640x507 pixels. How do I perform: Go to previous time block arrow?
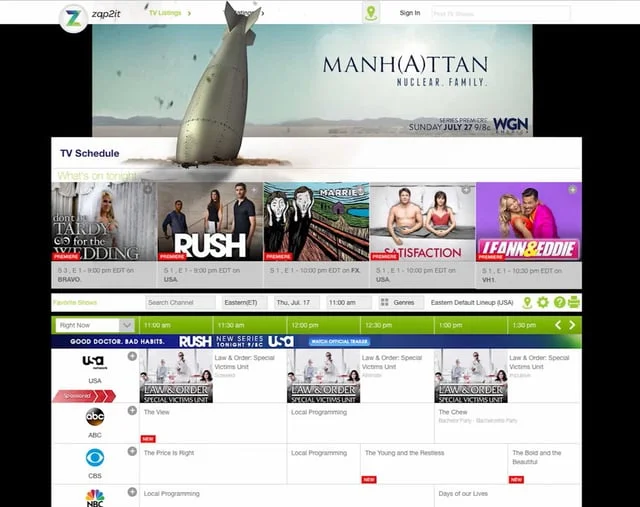coord(558,325)
